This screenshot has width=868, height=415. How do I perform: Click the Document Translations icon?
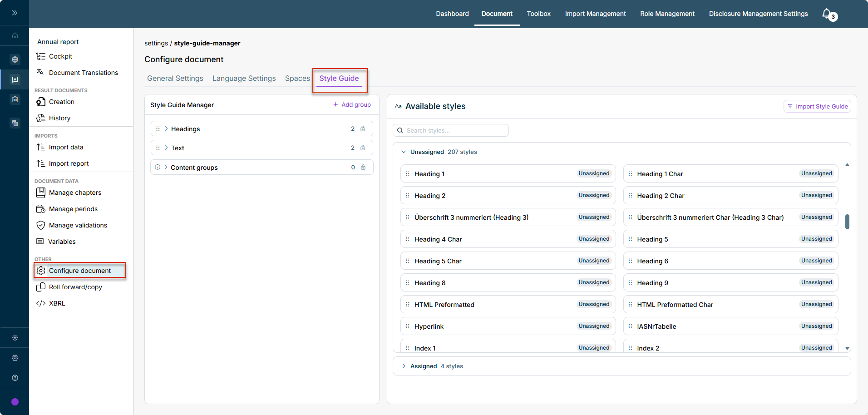[x=40, y=72]
